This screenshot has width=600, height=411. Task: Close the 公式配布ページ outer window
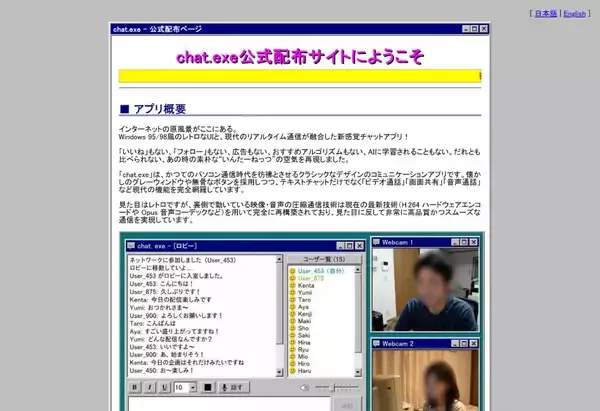[x=484, y=29]
